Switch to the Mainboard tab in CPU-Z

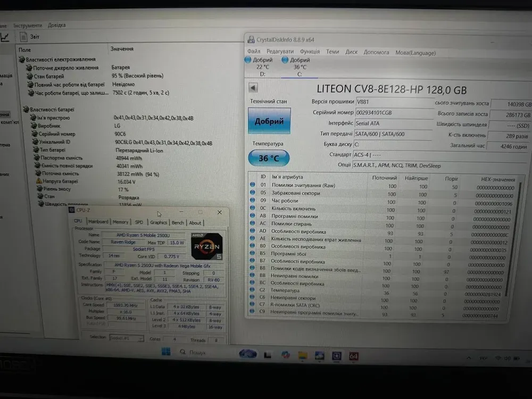(x=98, y=222)
